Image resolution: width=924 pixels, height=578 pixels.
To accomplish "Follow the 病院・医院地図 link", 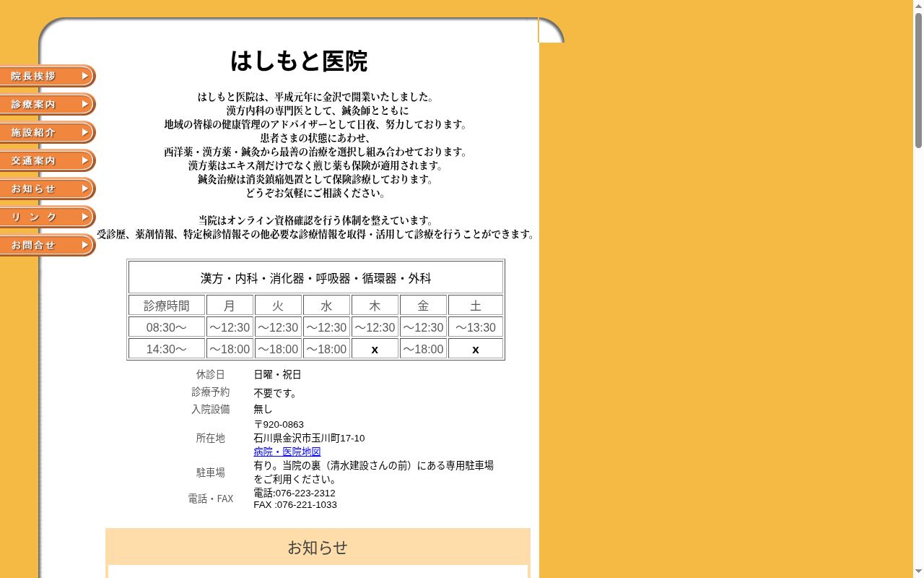I will pos(287,452).
